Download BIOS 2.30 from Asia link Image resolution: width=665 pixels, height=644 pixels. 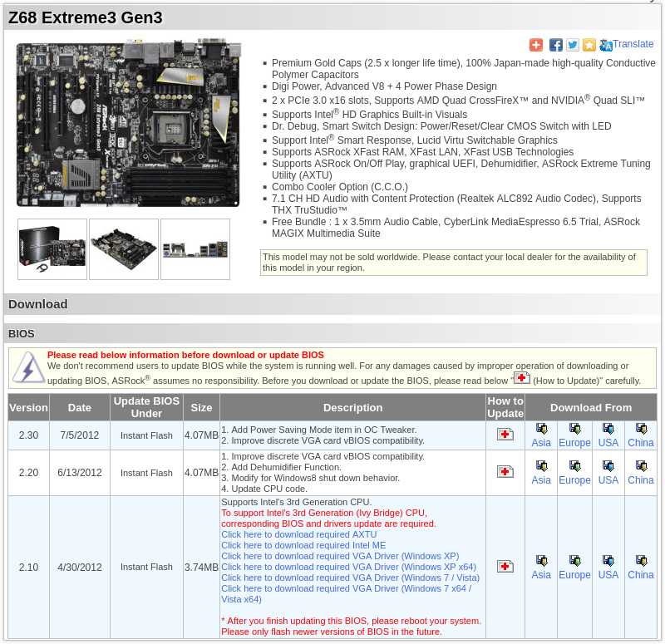click(x=541, y=443)
